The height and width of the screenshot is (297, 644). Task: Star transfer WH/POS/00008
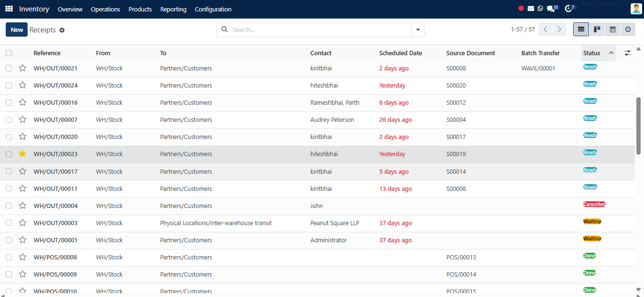[x=22, y=257]
